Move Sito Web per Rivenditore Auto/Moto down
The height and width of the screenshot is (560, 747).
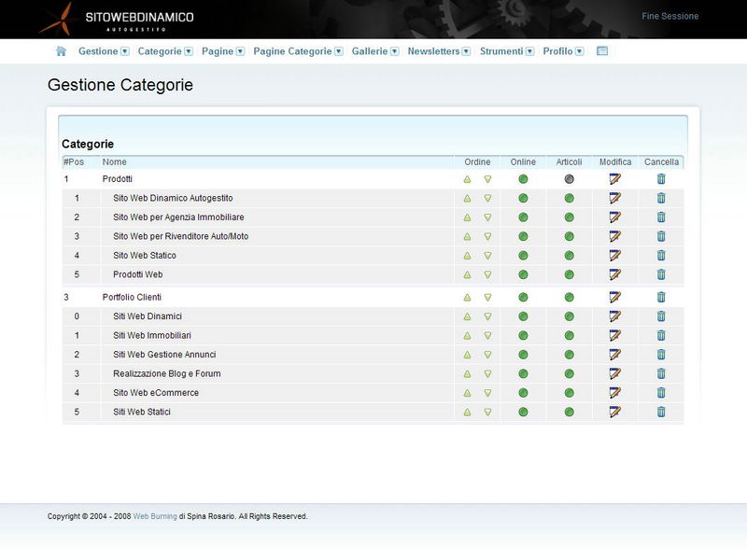point(487,237)
